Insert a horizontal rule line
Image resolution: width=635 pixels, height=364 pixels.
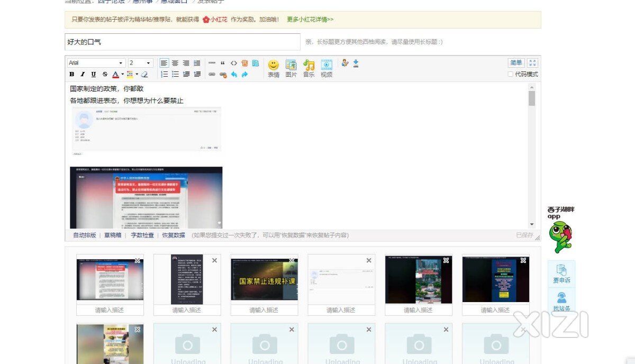(x=212, y=63)
